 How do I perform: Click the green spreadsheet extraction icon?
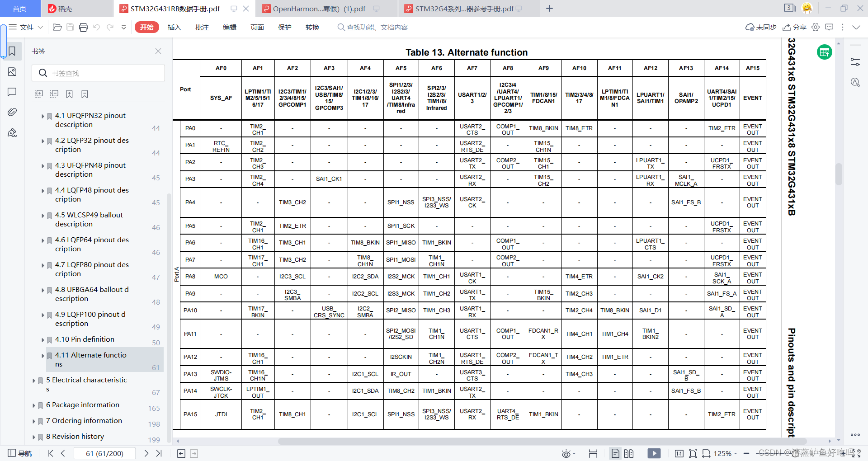coord(825,52)
